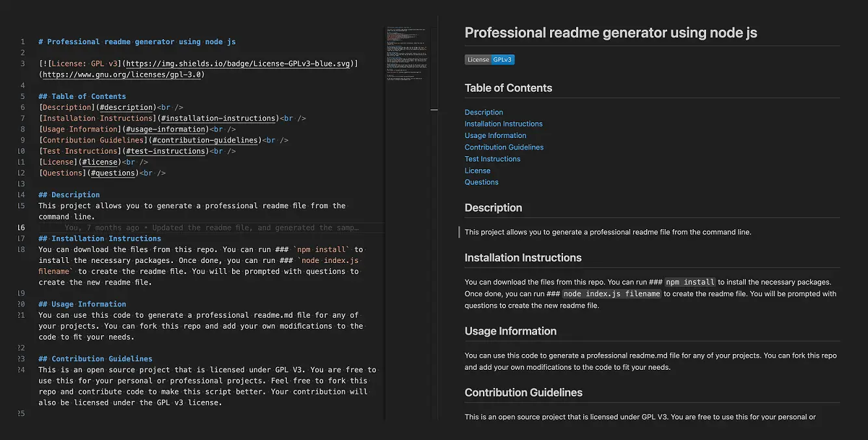Open the Installation Instructions link in preview
868x440 pixels.
[x=503, y=124]
